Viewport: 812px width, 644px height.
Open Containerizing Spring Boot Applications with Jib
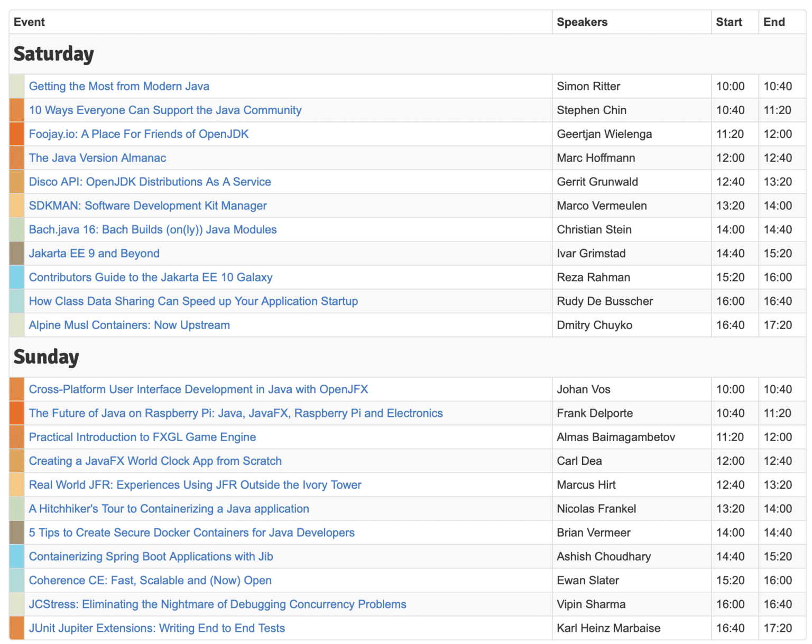[151, 556]
